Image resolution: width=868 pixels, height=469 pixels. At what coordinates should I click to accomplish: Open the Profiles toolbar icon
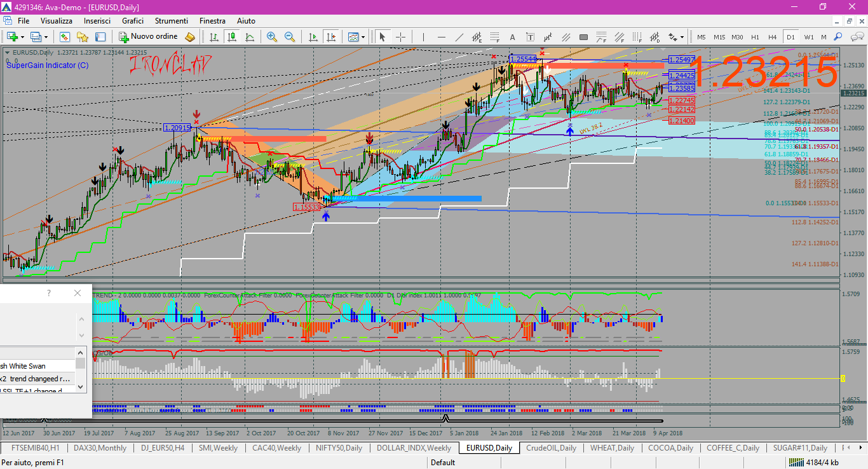point(37,37)
